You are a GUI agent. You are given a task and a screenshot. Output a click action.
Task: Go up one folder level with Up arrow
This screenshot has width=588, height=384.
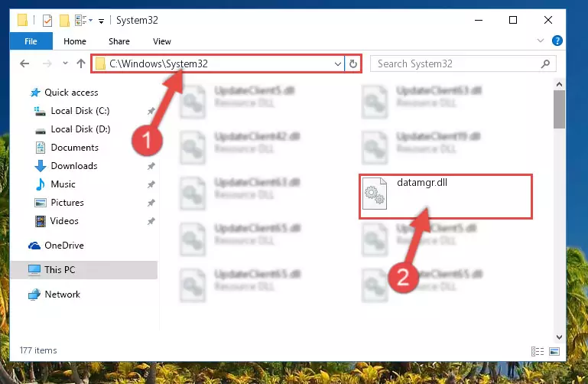click(x=81, y=63)
